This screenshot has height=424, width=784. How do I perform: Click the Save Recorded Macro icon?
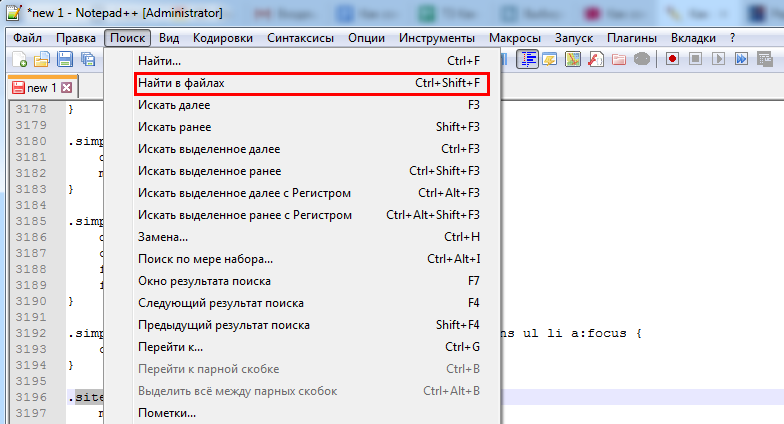tap(765, 59)
